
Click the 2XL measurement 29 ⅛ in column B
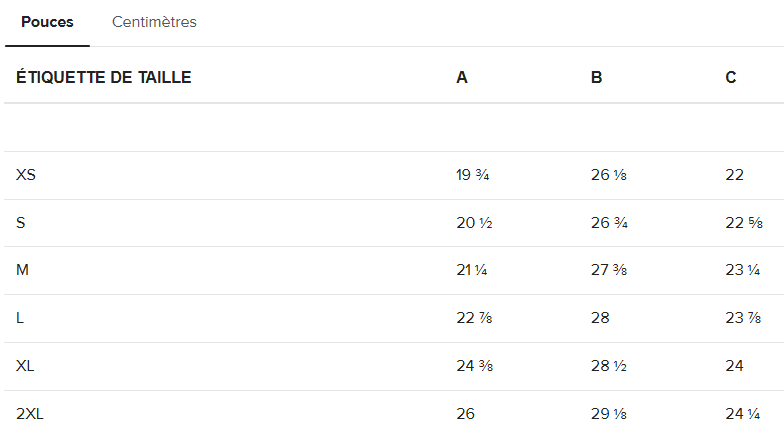[608, 414]
